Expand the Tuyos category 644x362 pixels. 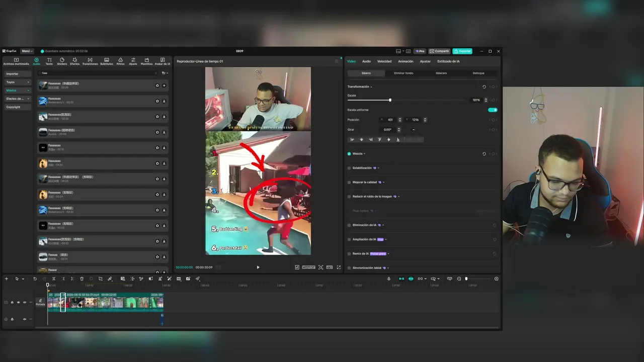click(18, 82)
